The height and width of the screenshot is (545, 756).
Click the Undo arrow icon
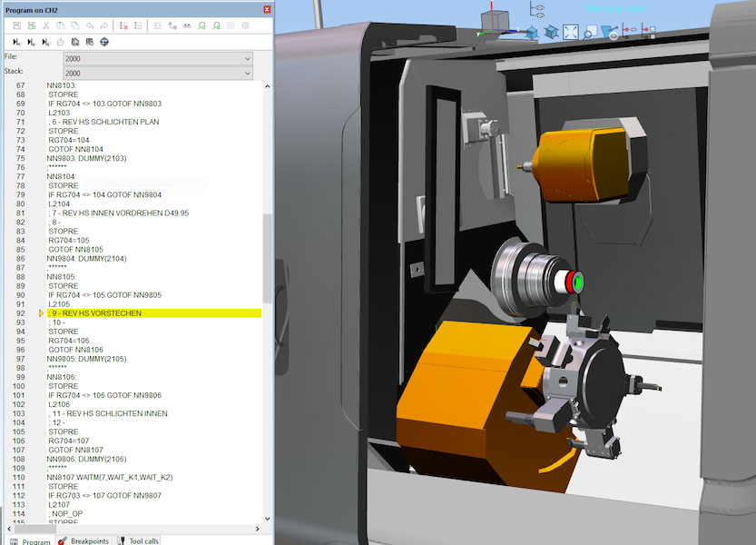point(89,25)
